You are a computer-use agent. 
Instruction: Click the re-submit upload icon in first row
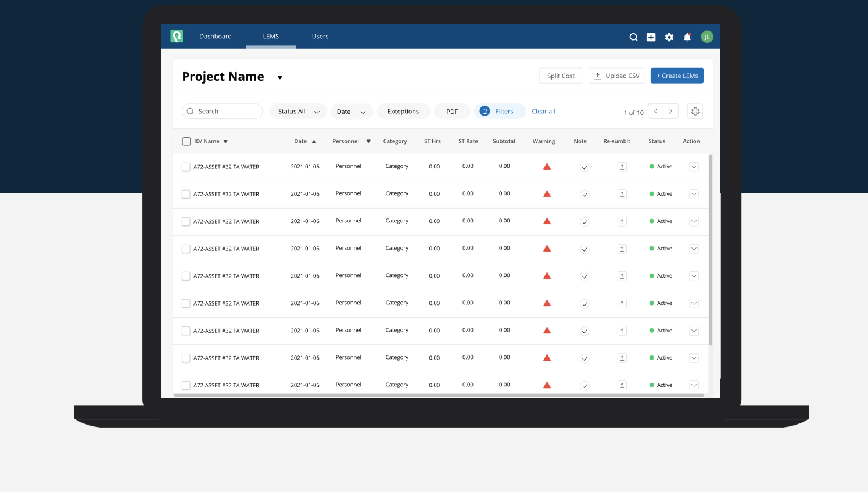click(622, 167)
